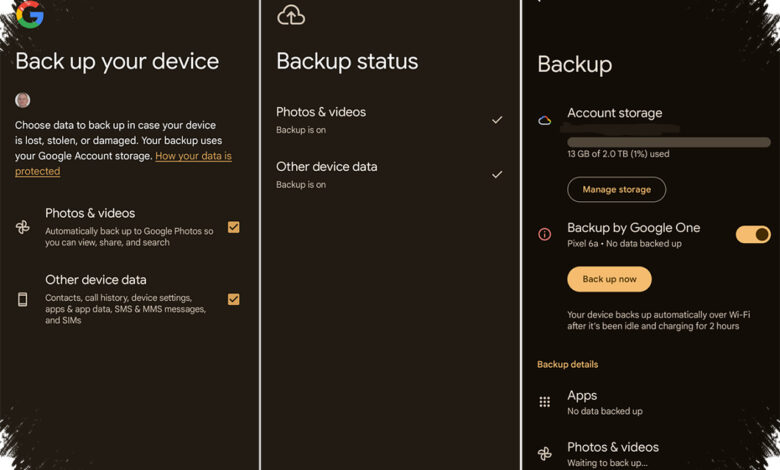Uncheck the Other device data checkbox
The height and width of the screenshot is (470, 780).
(233, 299)
